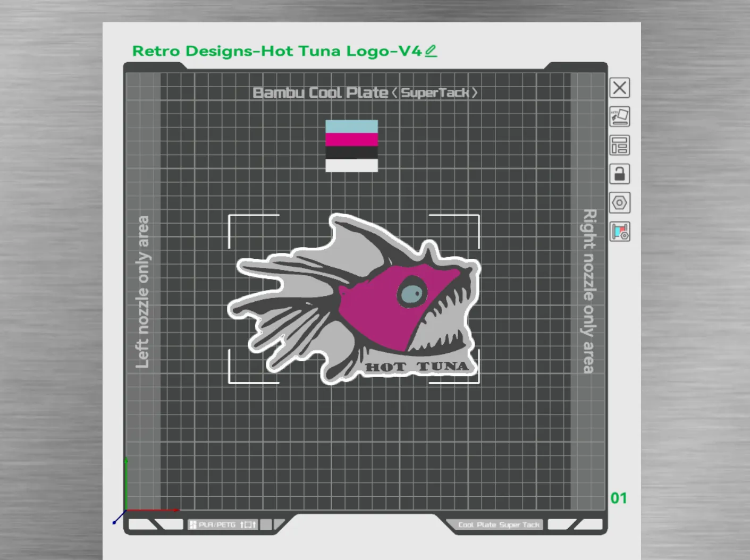This screenshot has width=750, height=560.
Task: Open plate settings hexagon icon
Action: click(620, 202)
